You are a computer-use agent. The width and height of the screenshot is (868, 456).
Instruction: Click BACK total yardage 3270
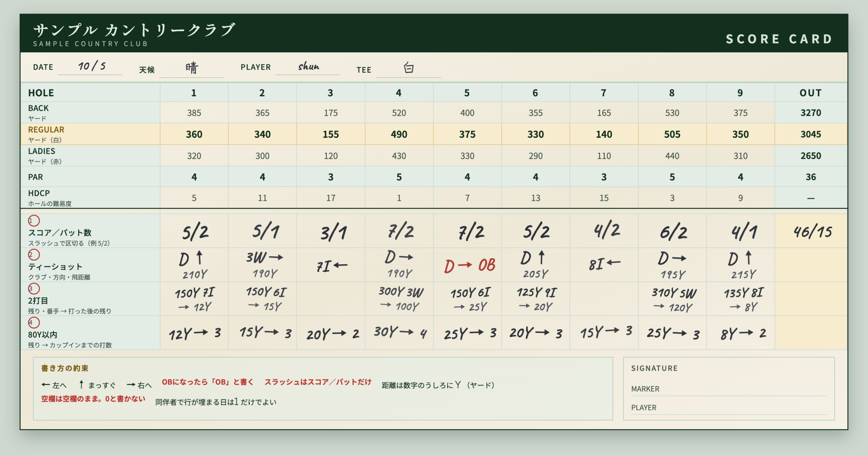(x=811, y=113)
